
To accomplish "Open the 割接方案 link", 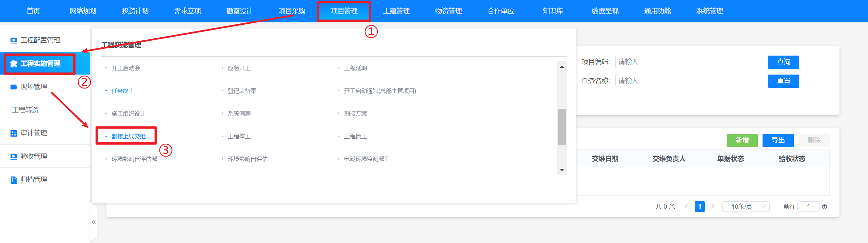I will pyautogui.click(x=355, y=114).
